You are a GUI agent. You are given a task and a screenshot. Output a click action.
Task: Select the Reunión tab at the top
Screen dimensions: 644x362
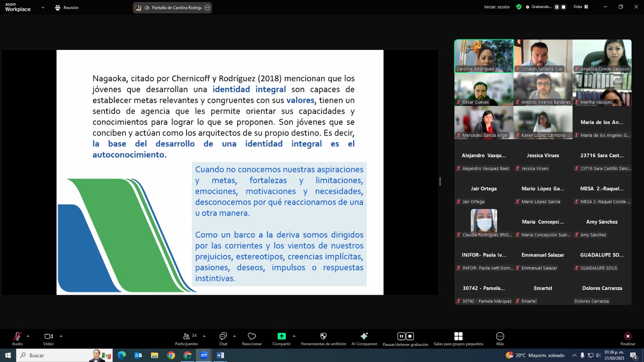[66, 7]
